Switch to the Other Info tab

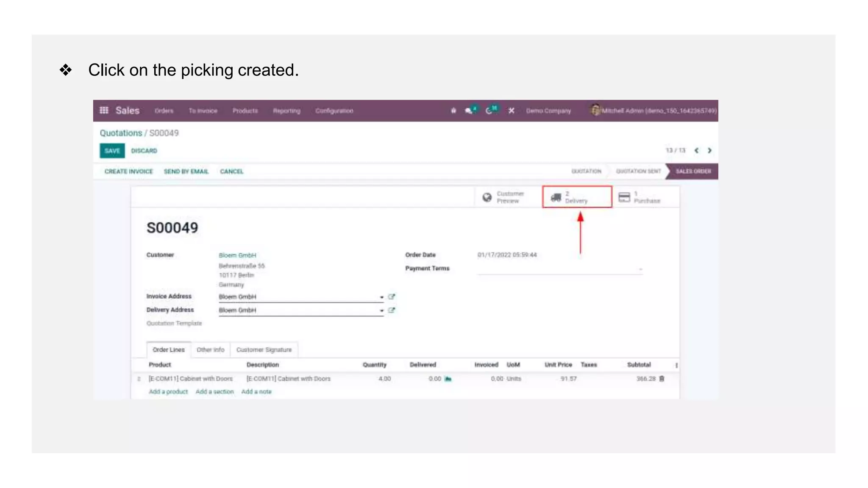point(210,350)
